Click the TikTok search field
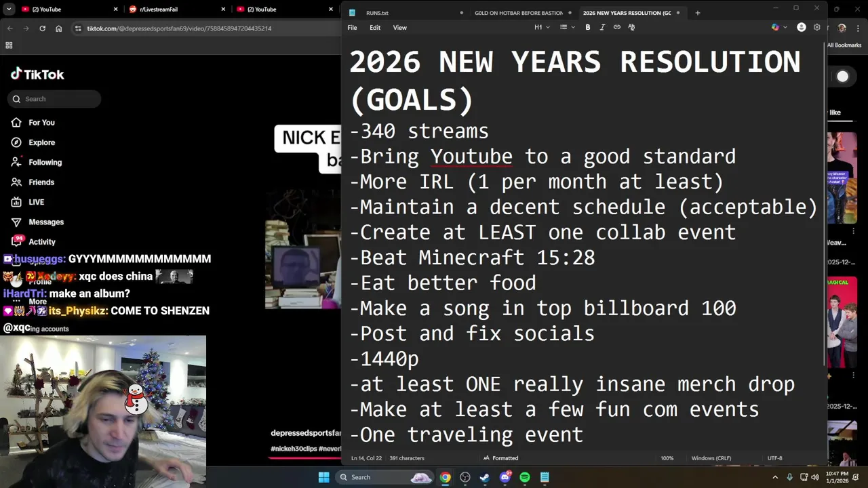This screenshot has width=868, height=488. (54, 99)
